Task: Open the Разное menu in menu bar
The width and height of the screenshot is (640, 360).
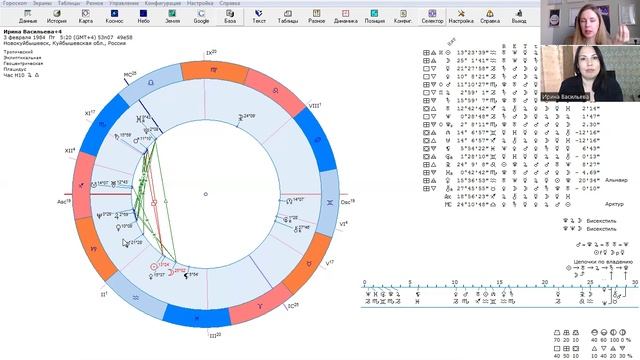Action: pos(95,3)
